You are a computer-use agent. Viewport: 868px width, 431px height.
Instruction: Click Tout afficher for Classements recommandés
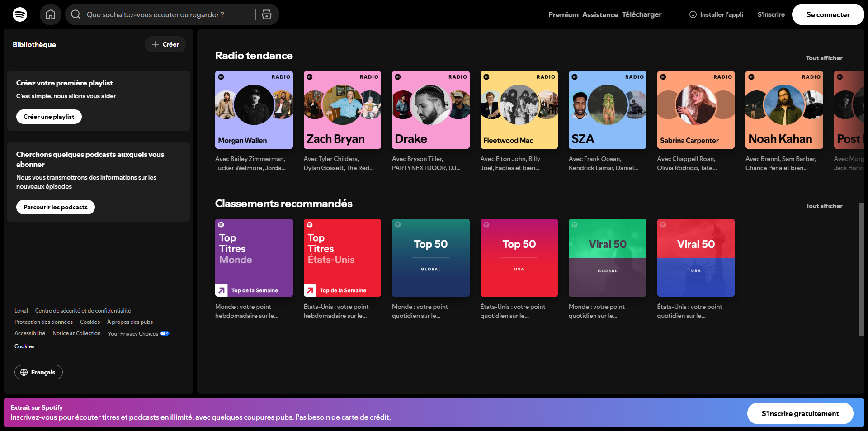tap(824, 206)
